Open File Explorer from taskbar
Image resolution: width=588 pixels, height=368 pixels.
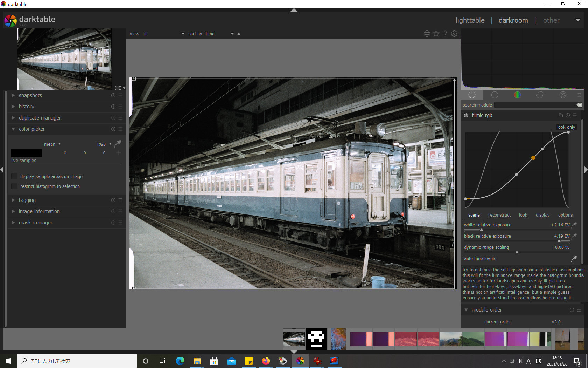(x=197, y=361)
